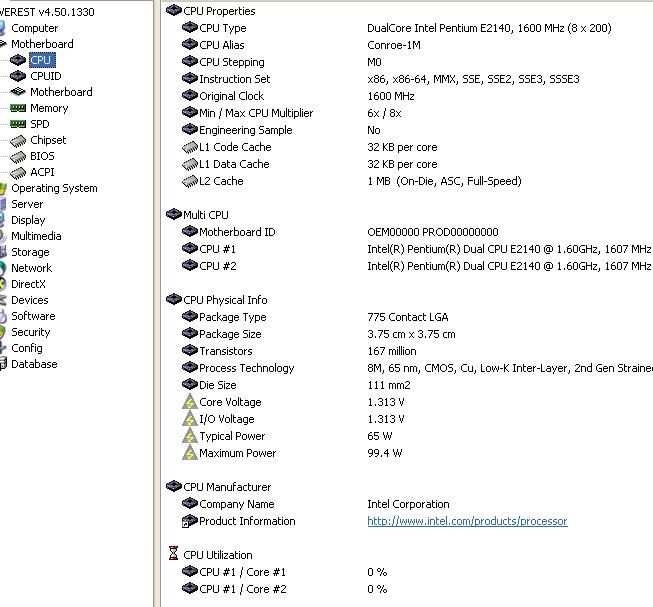Click the Package Size row label
653x607 pixels.
coord(230,334)
